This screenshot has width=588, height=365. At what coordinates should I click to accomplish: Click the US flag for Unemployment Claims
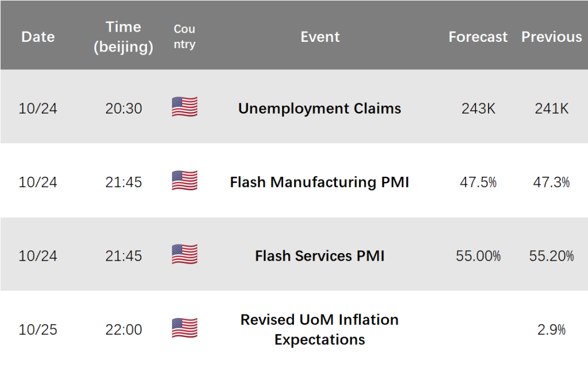tap(184, 107)
